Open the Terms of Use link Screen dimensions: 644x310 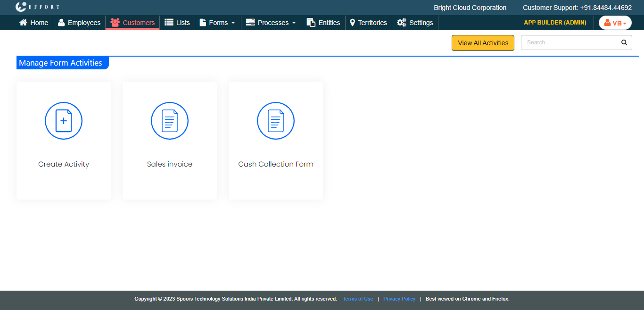(358, 299)
